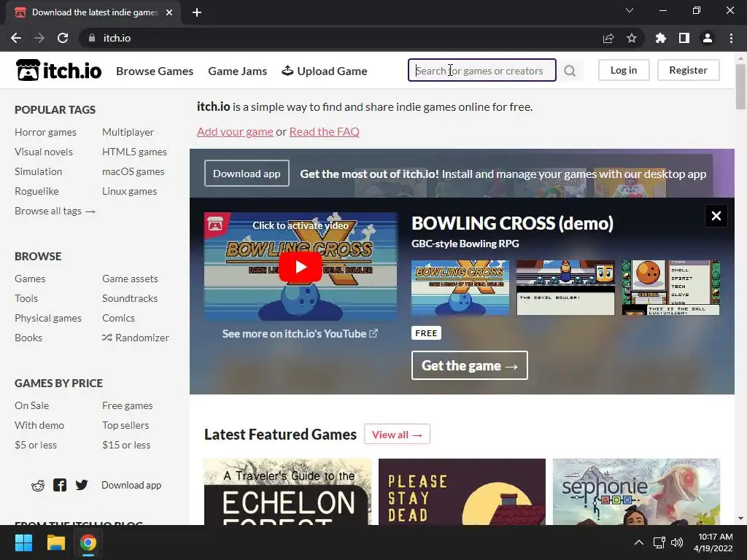Click the Register button
Screen dimensions: 747x560
click(689, 70)
